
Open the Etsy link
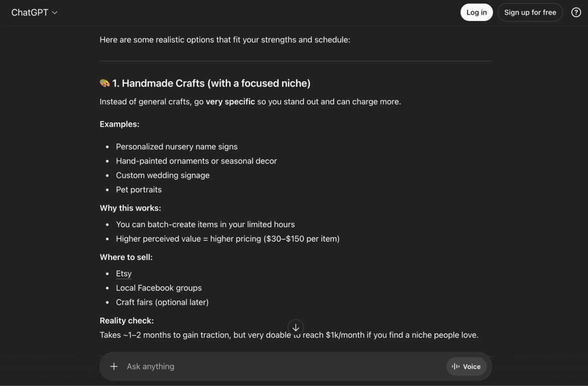pyautogui.click(x=124, y=273)
